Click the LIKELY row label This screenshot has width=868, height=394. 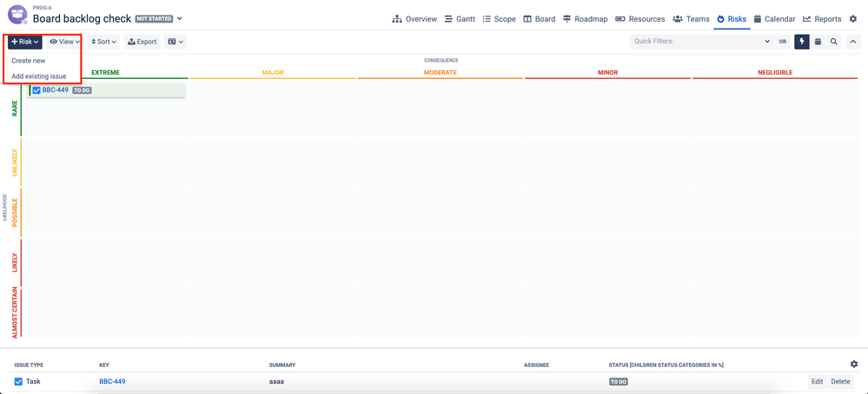(15, 263)
